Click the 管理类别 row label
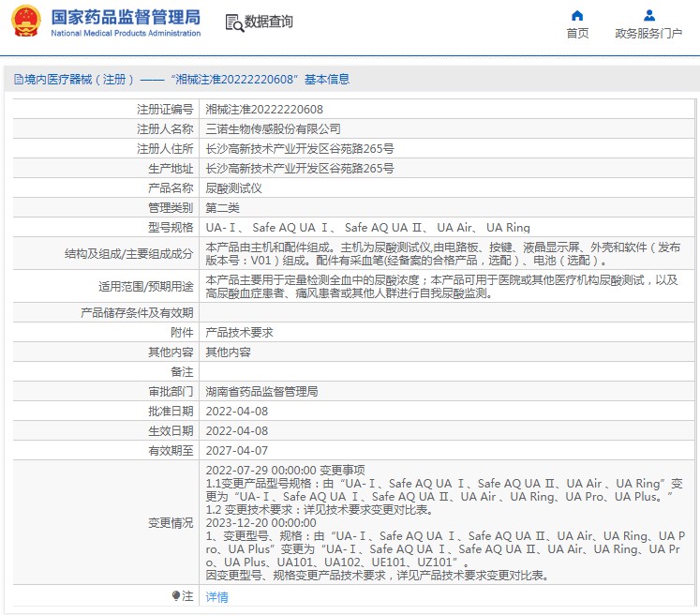Image resolution: width=700 pixels, height=615 pixels. point(171,208)
